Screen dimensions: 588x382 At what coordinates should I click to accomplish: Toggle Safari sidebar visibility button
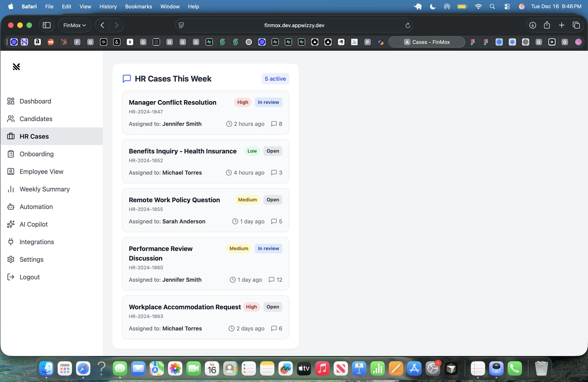click(x=47, y=25)
